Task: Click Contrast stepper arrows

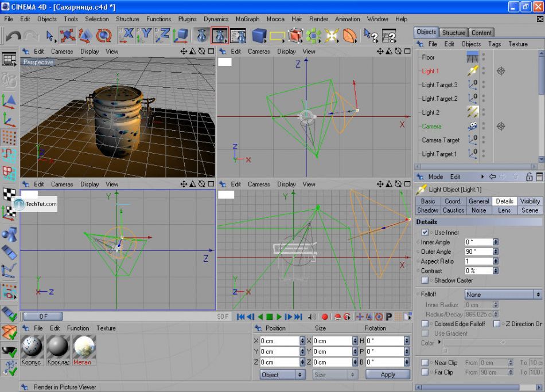Action: (x=496, y=271)
